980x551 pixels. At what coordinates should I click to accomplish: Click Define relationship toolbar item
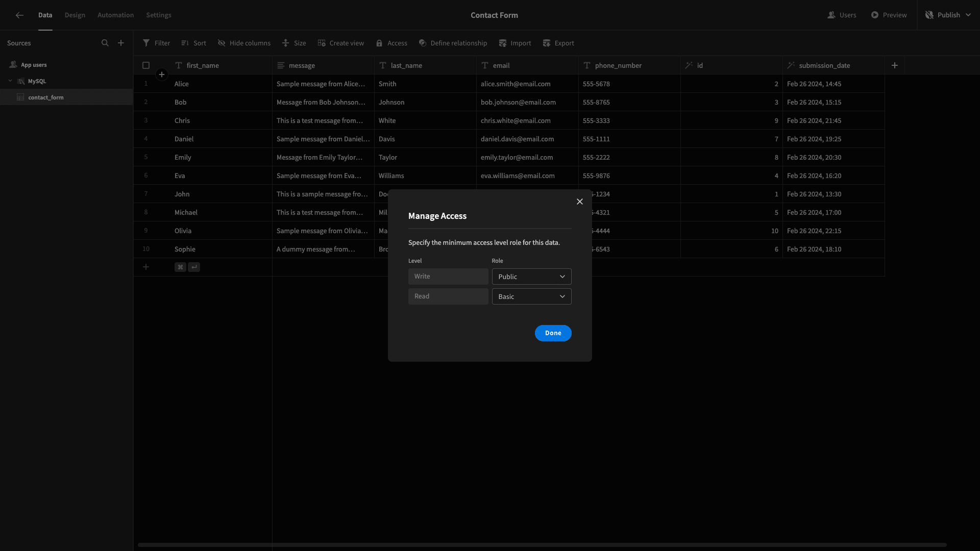tap(453, 43)
